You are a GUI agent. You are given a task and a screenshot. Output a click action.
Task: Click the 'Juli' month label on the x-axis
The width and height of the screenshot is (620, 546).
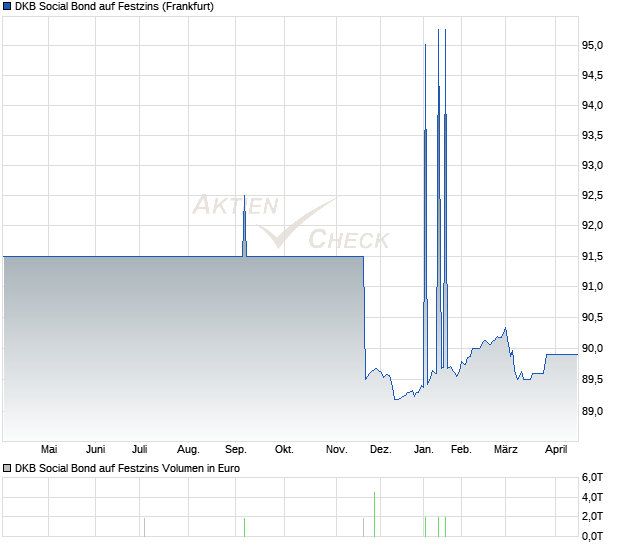tap(140, 449)
